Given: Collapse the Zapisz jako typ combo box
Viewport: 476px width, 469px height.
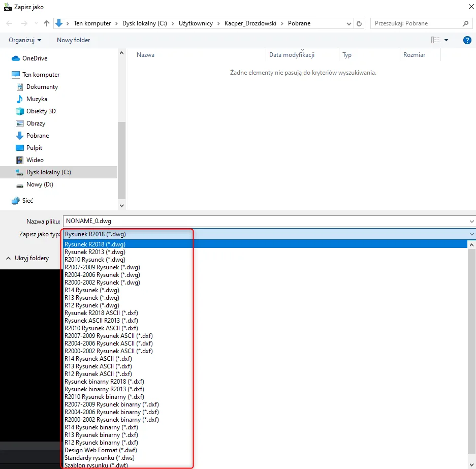Looking at the screenshot, I should 472,234.
